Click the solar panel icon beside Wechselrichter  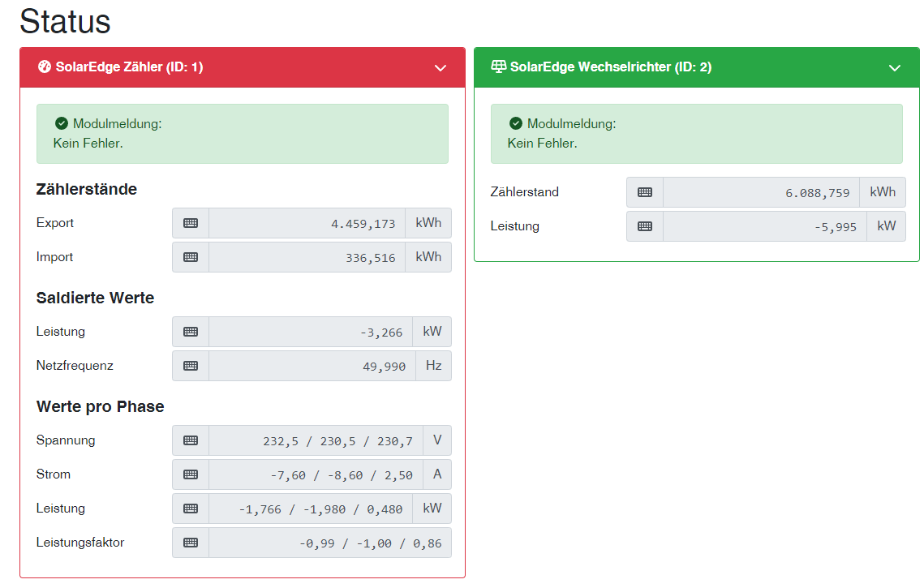tap(499, 67)
